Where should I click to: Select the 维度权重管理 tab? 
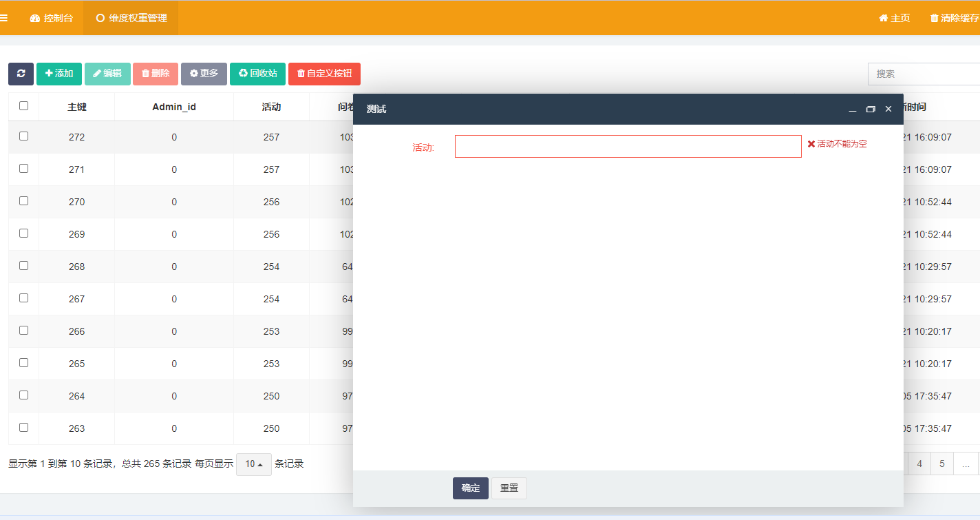point(131,18)
